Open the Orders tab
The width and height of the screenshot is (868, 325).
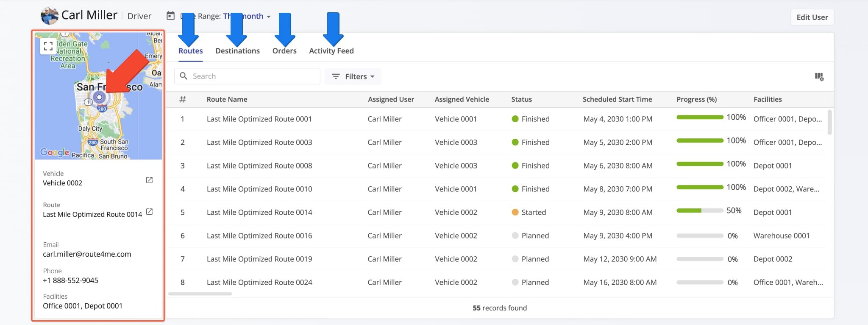pyautogui.click(x=284, y=51)
